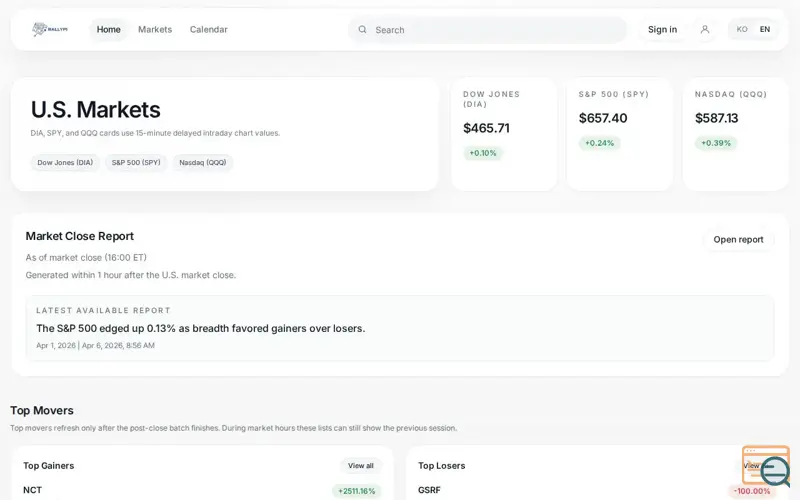Open the Nasdaq $587.13 card

[x=736, y=134]
